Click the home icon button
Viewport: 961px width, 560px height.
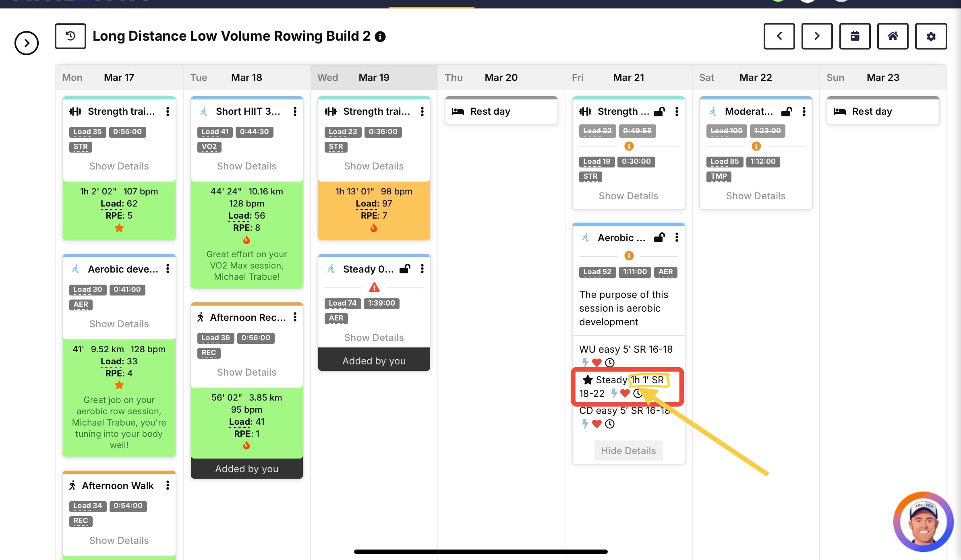(x=893, y=36)
